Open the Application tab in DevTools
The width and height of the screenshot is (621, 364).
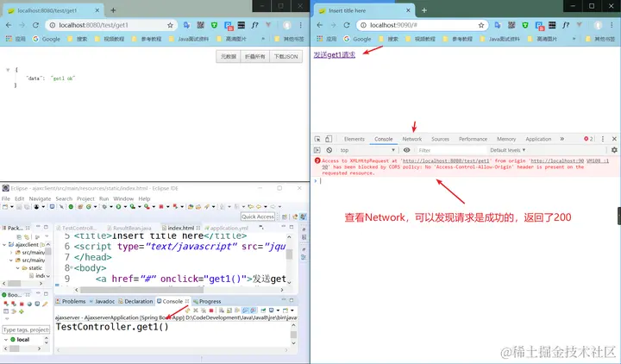(x=538, y=139)
